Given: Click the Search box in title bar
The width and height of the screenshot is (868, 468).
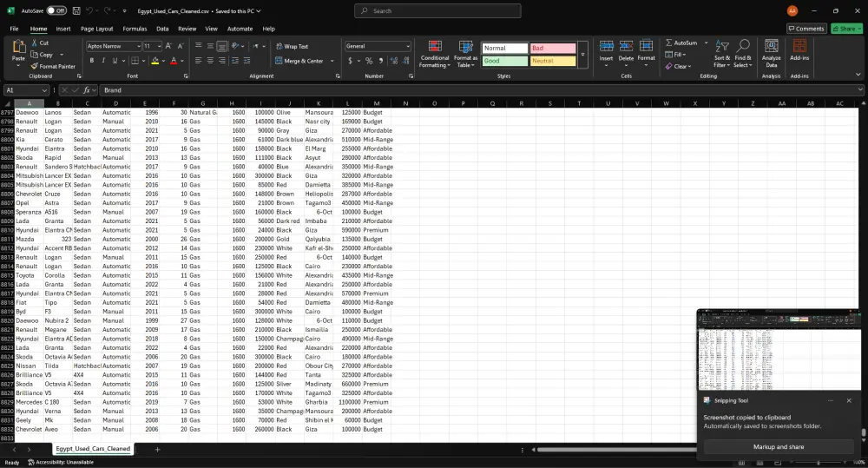Looking at the screenshot, I should [437, 10].
